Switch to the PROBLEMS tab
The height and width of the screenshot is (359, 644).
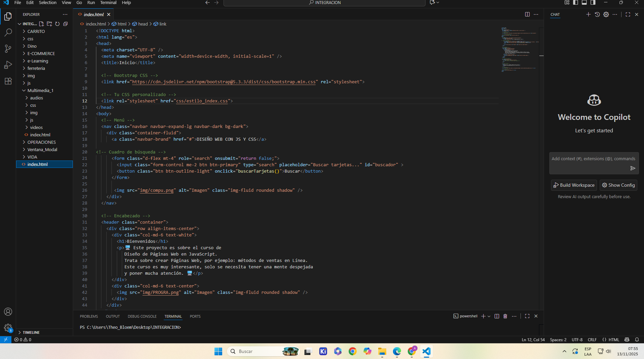pos(89,316)
